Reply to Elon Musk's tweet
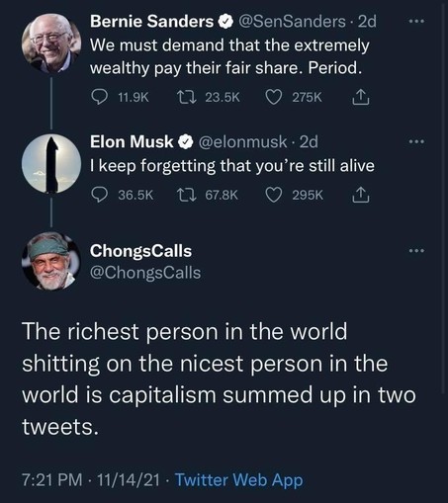 pyautogui.click(x=99, y=195)
